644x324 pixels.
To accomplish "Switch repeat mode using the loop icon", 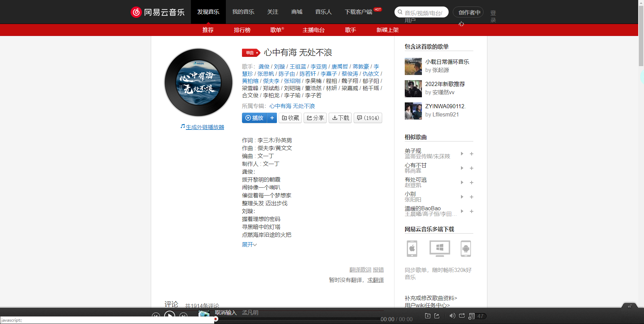I will tap(462, 316).
